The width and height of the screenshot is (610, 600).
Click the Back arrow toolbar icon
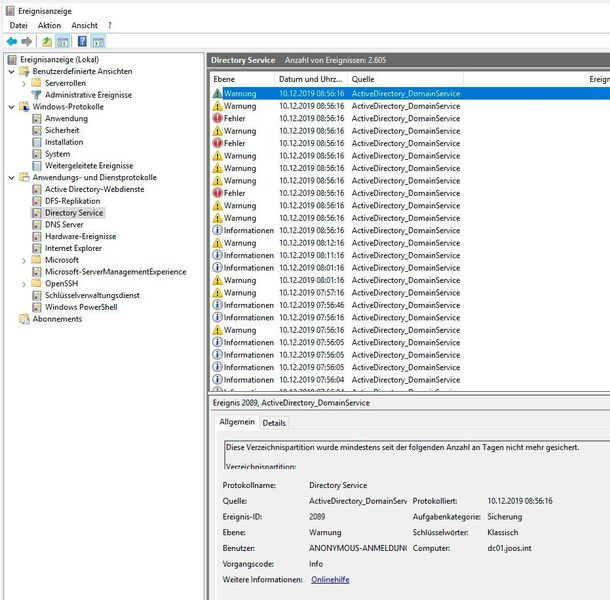pos(12,41)
